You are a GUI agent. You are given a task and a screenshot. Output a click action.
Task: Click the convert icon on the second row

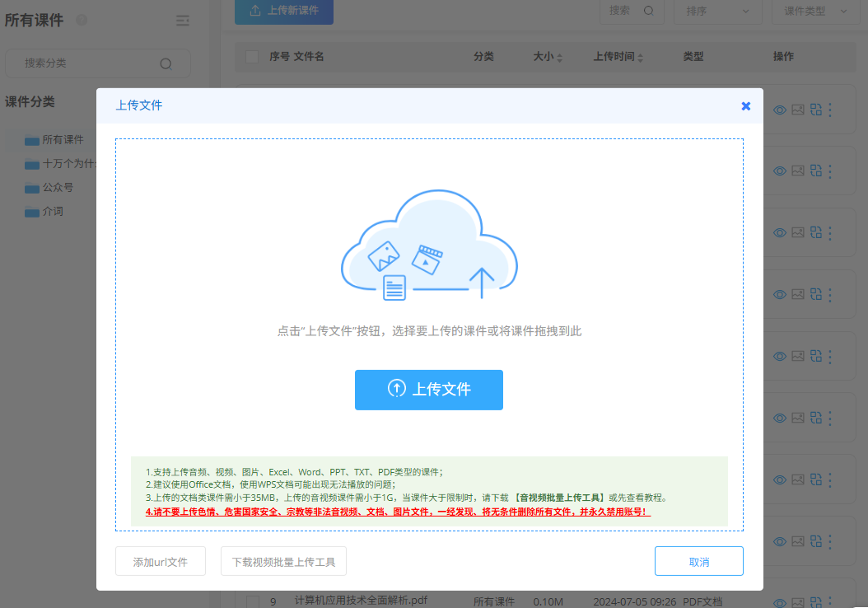click(815, 171)
